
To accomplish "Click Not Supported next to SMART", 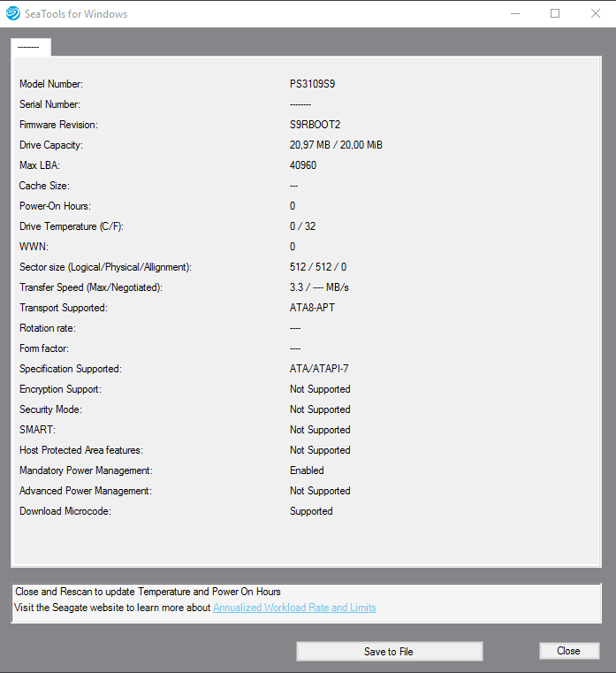I will click(320, 430).
